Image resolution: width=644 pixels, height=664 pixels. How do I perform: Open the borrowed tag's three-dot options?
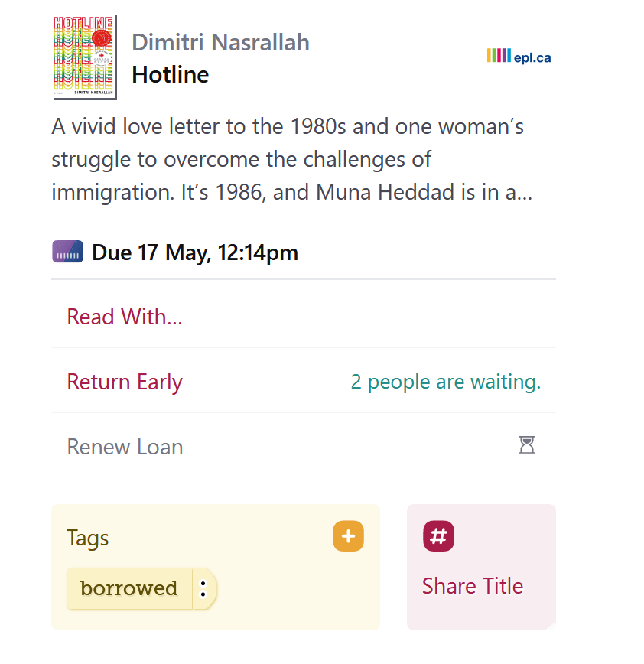(x=203, y=588)
